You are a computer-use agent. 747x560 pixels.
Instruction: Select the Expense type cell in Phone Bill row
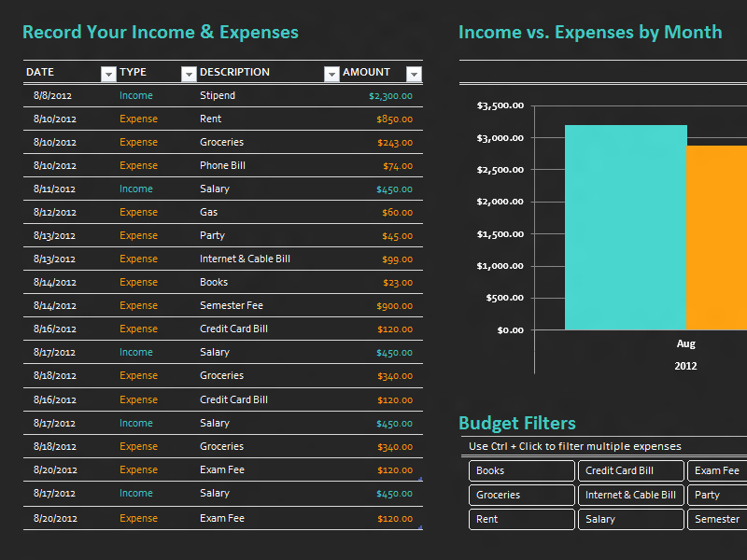pos(138,166)
